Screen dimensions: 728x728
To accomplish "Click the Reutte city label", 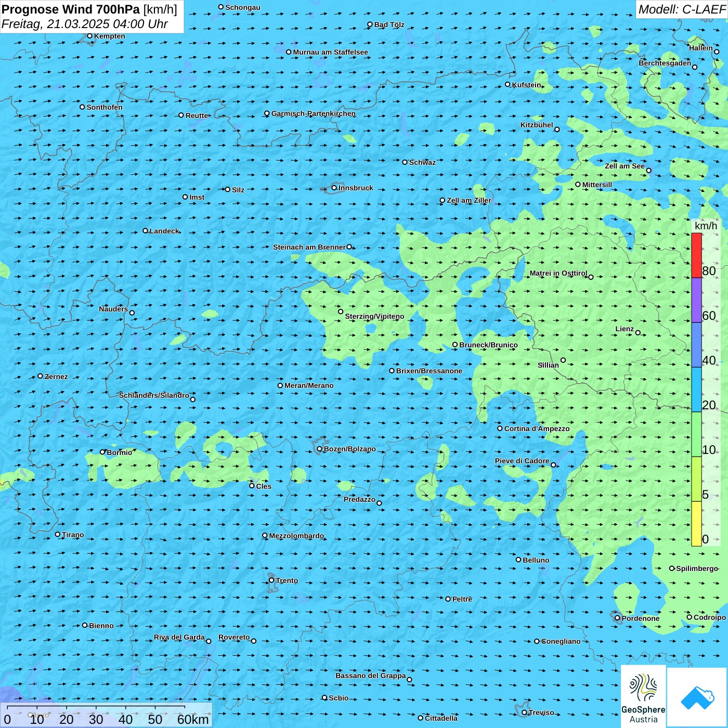I will 197,115.
